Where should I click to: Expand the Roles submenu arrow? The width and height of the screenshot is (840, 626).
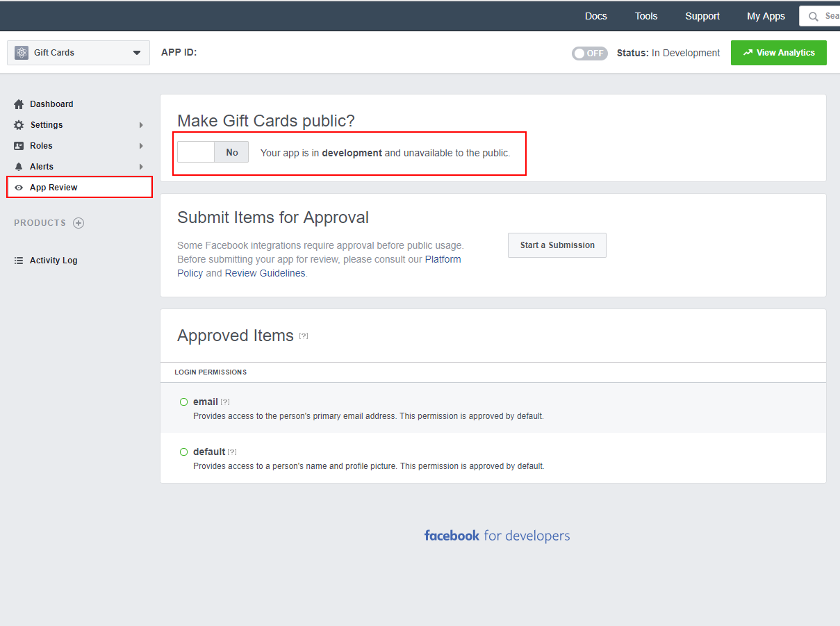(x=141, y=146)
